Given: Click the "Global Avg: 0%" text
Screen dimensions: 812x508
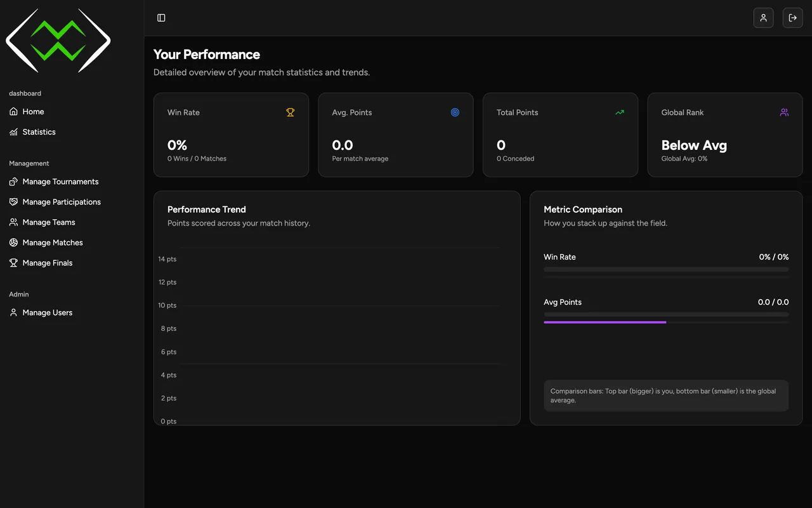Looking at the screenshot, I should click(x=684, y=159).
